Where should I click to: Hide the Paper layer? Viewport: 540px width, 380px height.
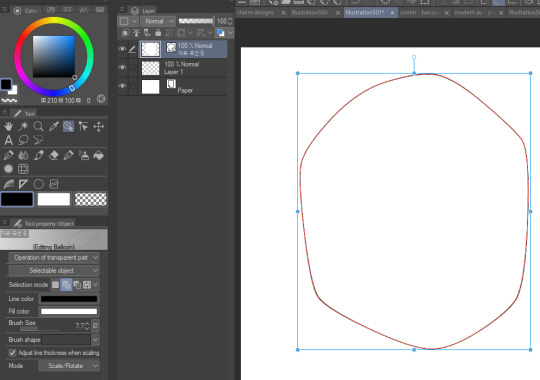pos(122,86)
